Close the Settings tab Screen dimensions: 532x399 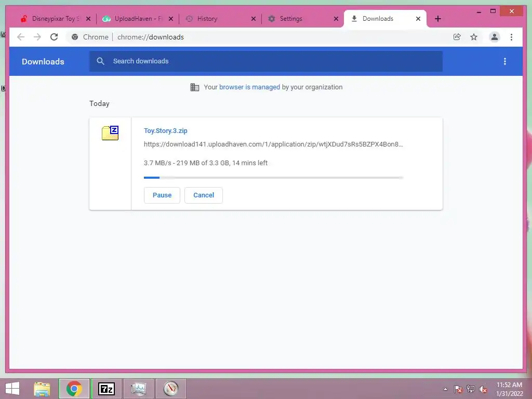click(336, 19)
